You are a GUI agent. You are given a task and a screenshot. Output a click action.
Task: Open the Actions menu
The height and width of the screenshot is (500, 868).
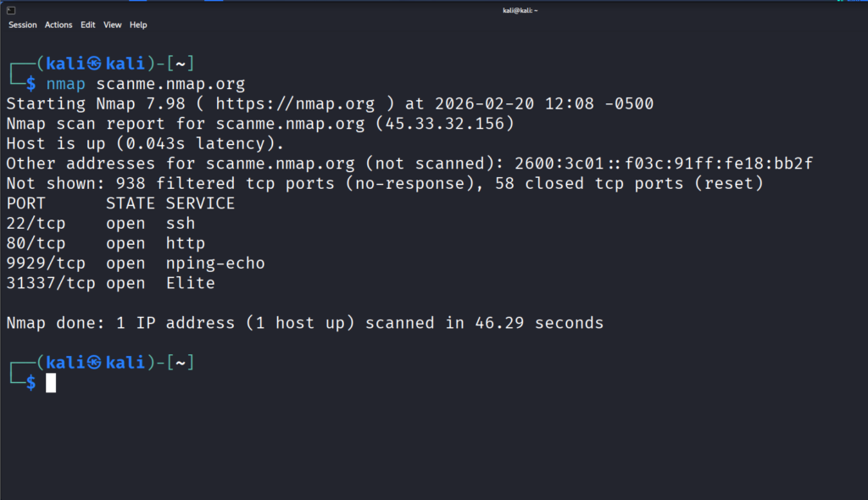[x=58, y=25]
